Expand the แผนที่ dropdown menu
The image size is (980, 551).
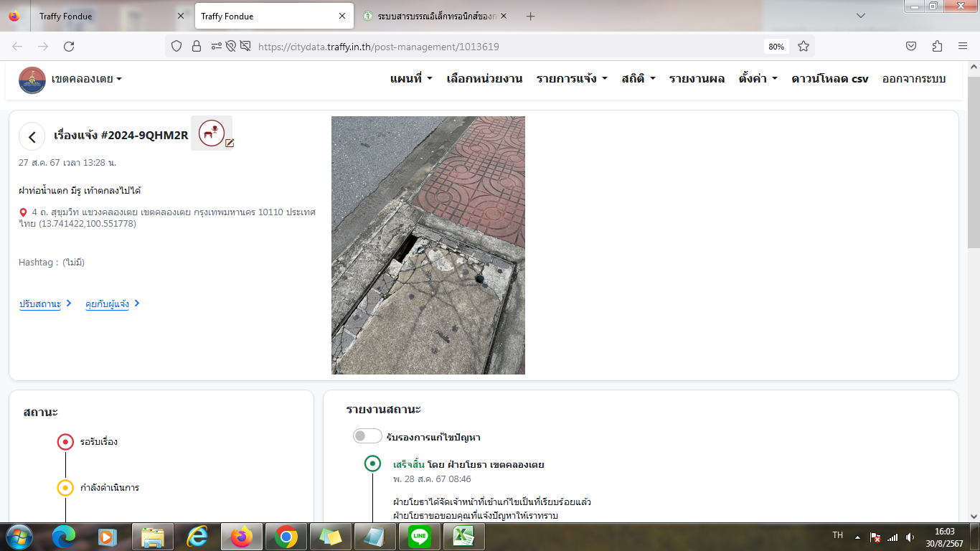tap(411, 79)
